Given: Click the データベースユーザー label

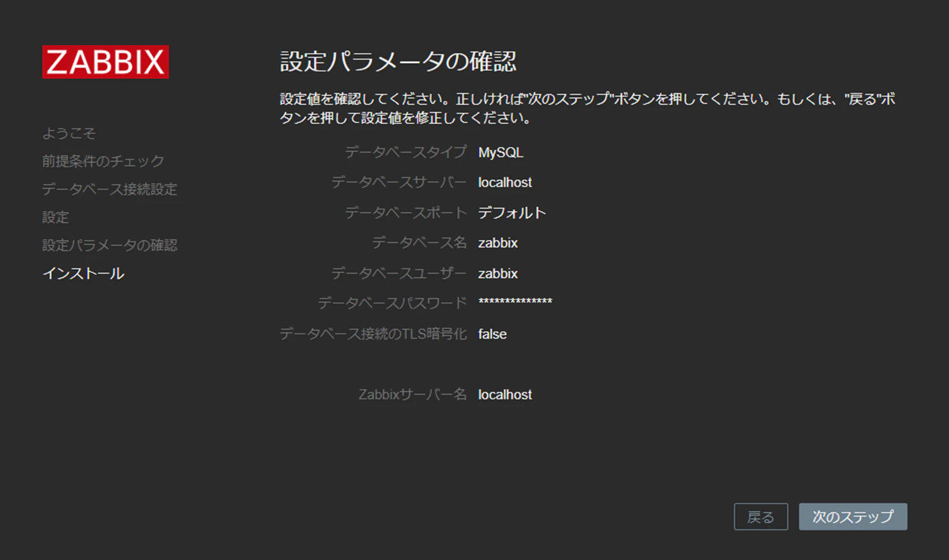Looking at the screenshot, I should tap(399, 273).
